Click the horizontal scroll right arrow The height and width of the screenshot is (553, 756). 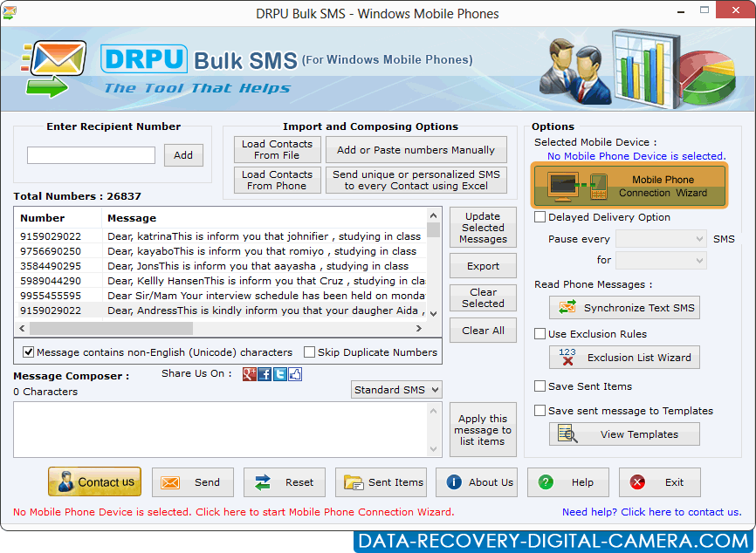click(418, 328)
